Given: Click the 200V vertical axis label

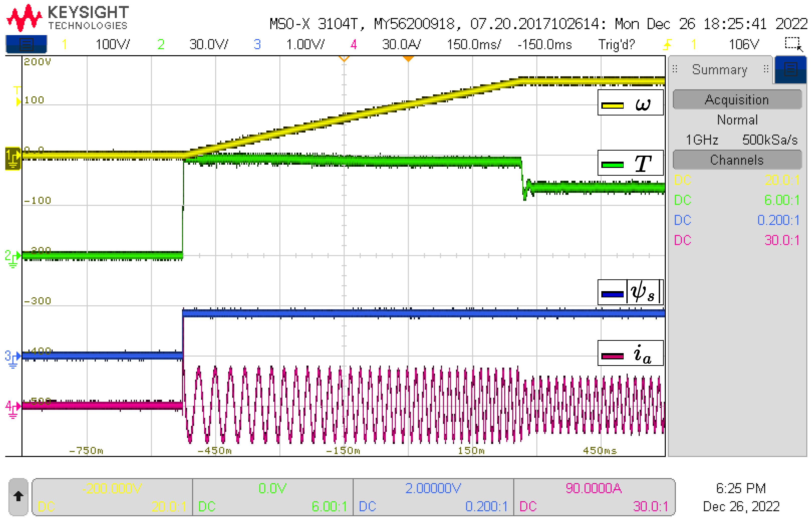Looking at the screenshot, I should click(37, 62).
